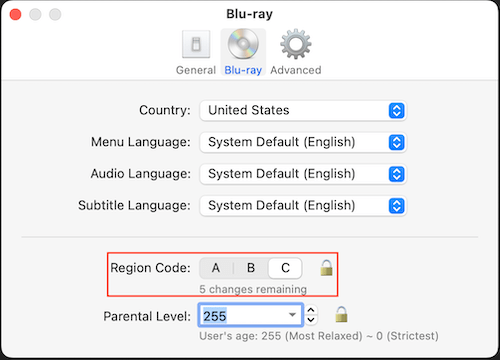Viewport: 500px width, 360px height.
Task: Open the General preferences tab
Action: point(196,52)
